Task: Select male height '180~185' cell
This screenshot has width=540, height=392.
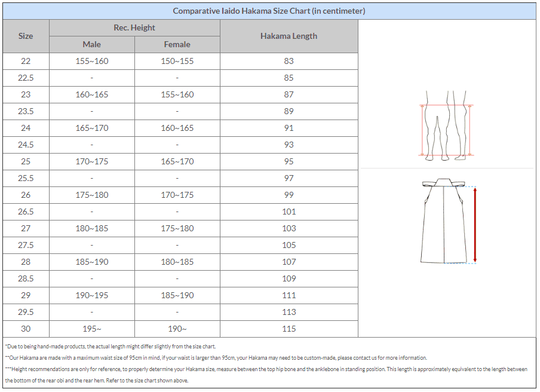Action: click(x=92, y=228)
